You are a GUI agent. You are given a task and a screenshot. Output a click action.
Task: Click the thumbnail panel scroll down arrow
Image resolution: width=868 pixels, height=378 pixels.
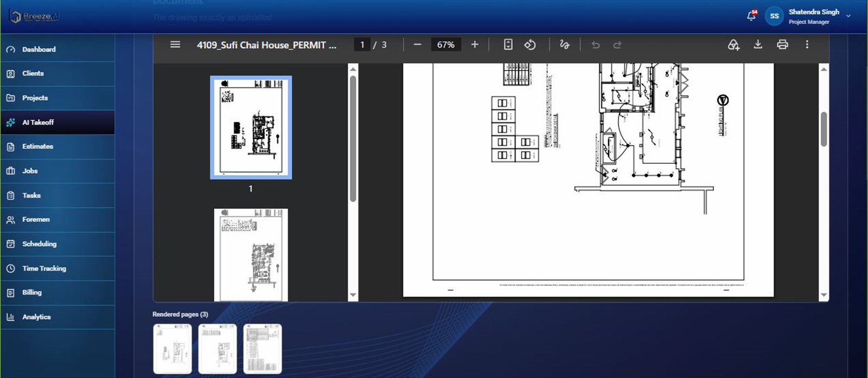[x=353, y=296]
